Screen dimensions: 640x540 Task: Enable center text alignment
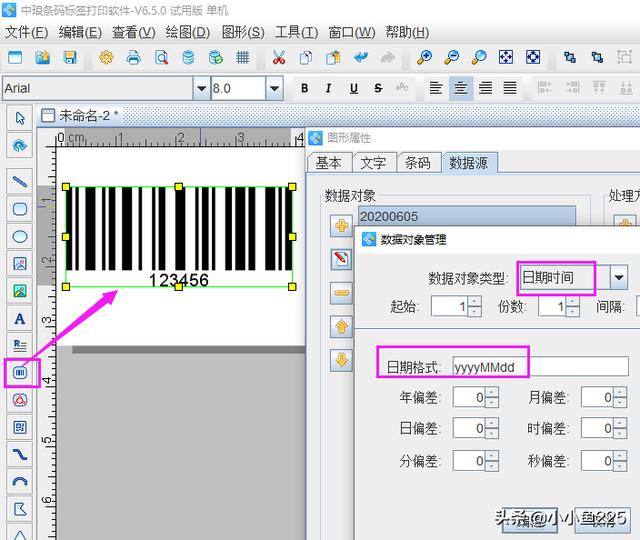click(x=461, y=88)
